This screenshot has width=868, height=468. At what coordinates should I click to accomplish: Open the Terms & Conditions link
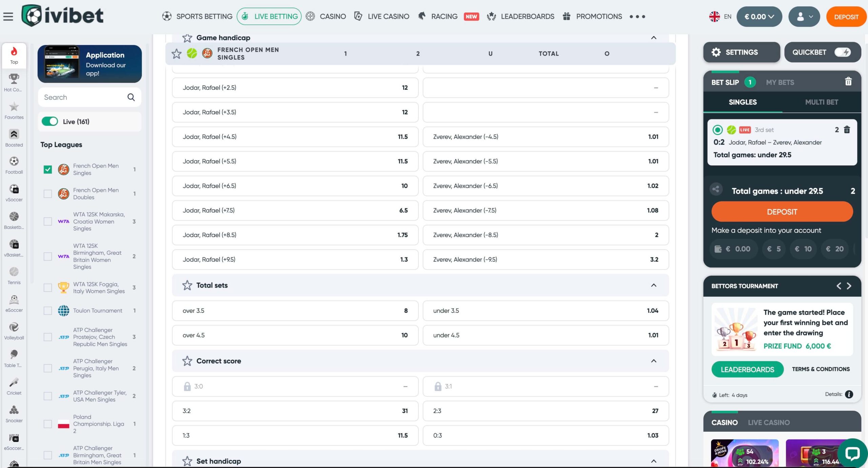[x=821, y=369]
